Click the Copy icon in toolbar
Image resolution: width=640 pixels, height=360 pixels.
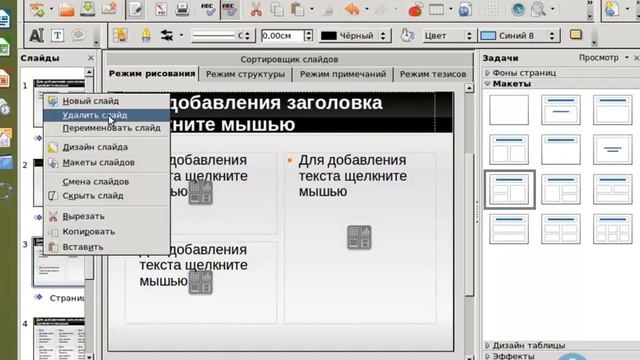click(x=277, y=9)
